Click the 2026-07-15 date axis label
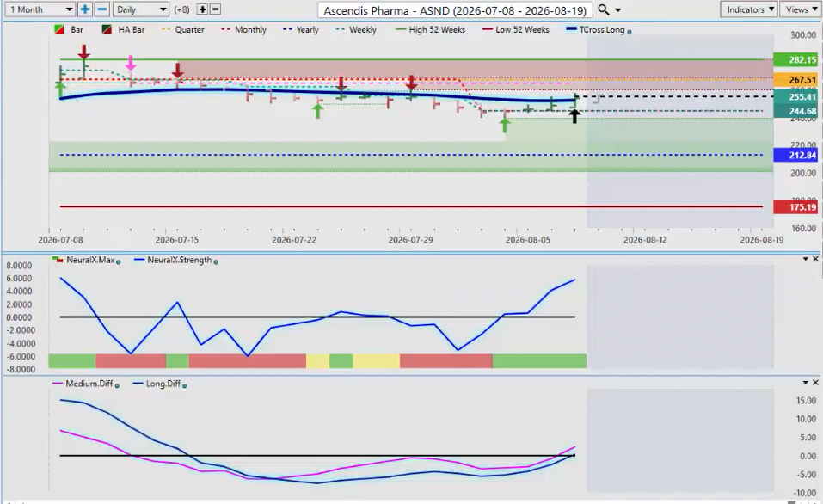This screenshot has width=823, height=504. pos(177,240)
